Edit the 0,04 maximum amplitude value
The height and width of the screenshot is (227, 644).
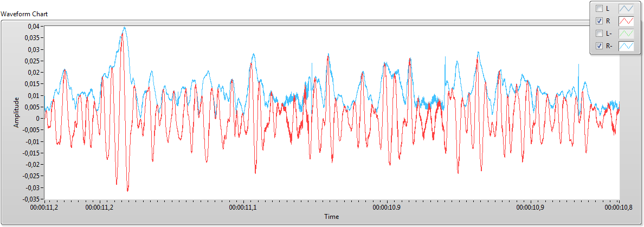pos(34,26)
